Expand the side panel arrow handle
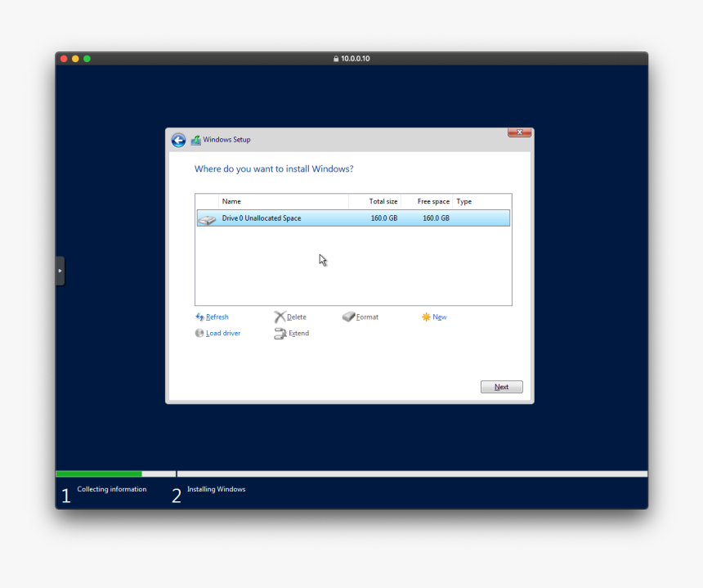Viewport: 703px width, 588px height. click(x=60, y=271)
